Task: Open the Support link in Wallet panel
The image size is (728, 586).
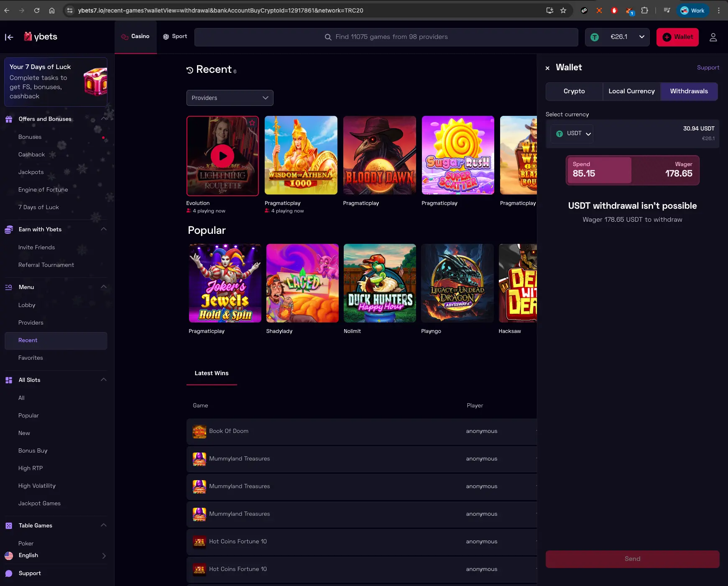Action: [x=708, y=68]
